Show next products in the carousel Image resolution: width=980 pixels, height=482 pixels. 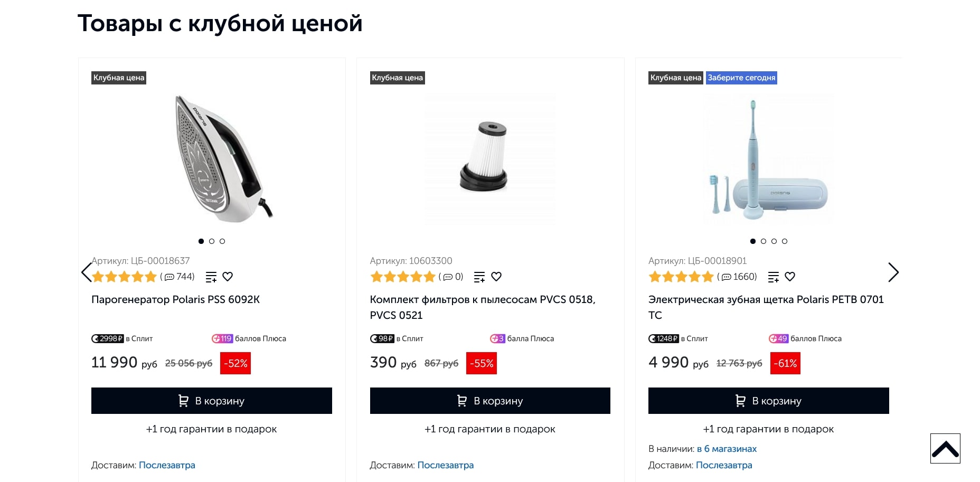(x=893, y=272)
